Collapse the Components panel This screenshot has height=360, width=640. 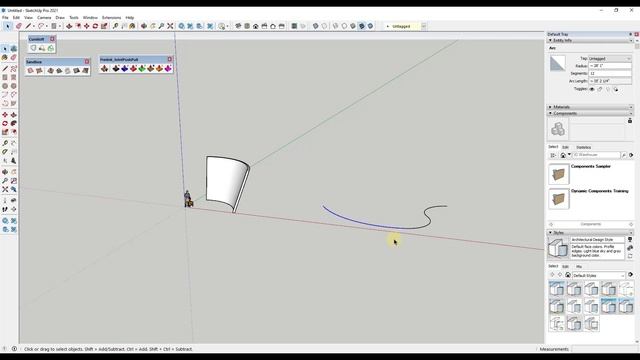(550, 113)
